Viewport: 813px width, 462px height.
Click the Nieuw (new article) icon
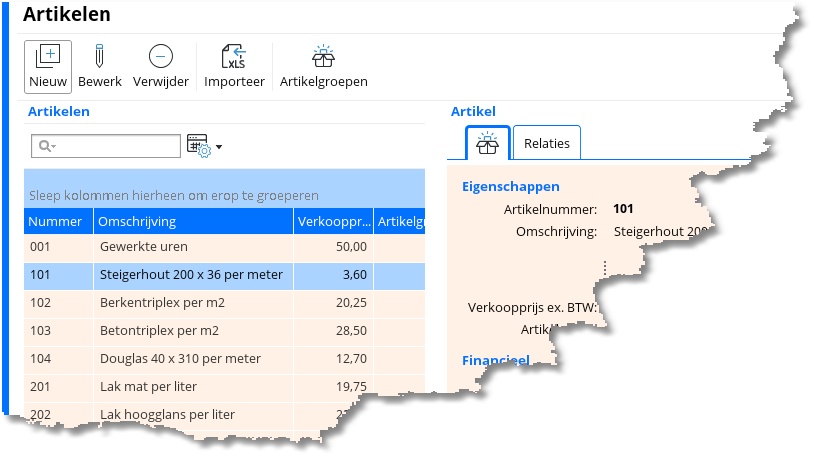pos(48,57)
